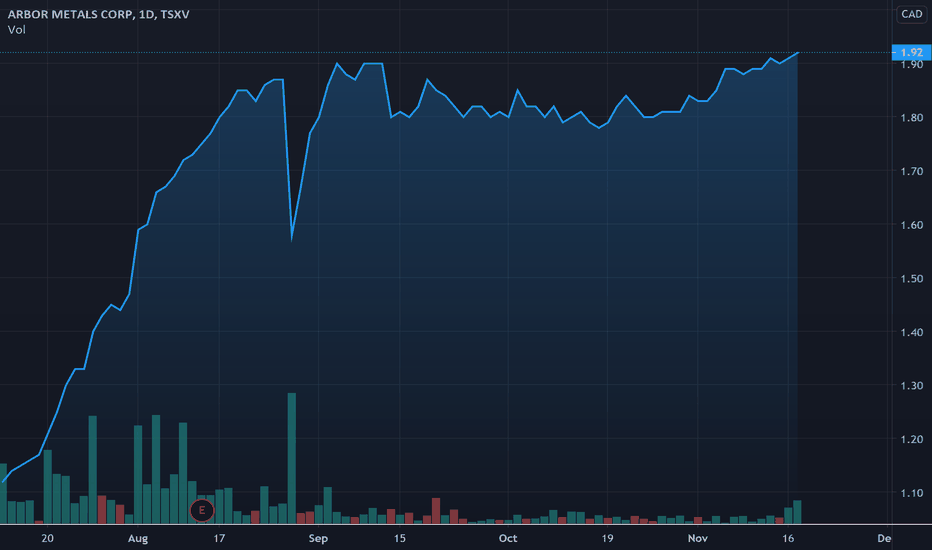Image resolution: width=932 pixels, height=550 pixels.
Task: Click the 1.70 price axis label
Action: [x=912, y=171]
